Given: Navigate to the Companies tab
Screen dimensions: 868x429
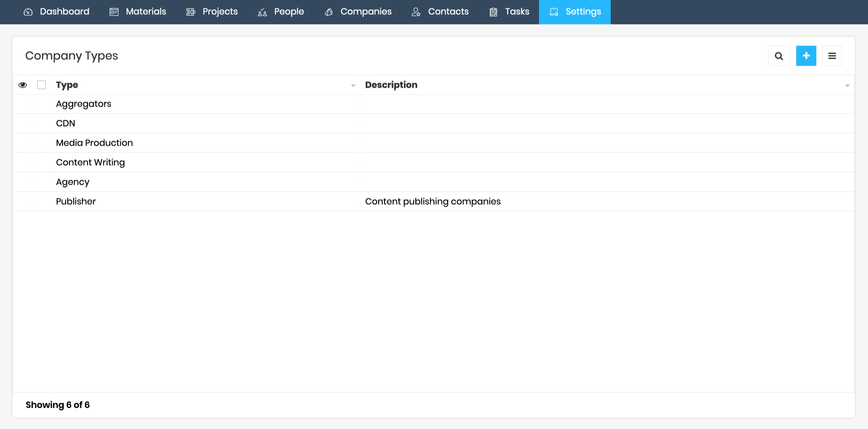Looking at the screenshot, I should click(x=358, y=12).
